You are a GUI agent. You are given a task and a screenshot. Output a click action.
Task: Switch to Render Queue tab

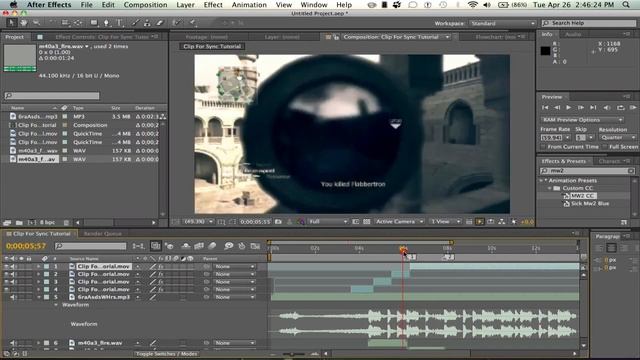pos(103,234)
